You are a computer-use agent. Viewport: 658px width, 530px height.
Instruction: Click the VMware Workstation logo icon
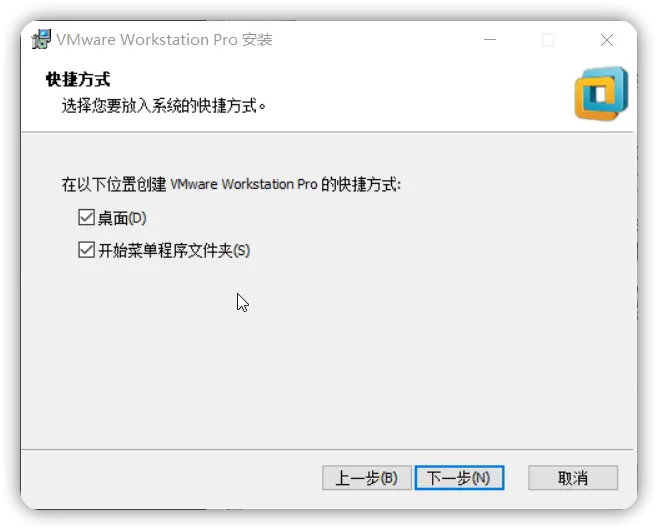pyautogui.click(x=601, y=94)
